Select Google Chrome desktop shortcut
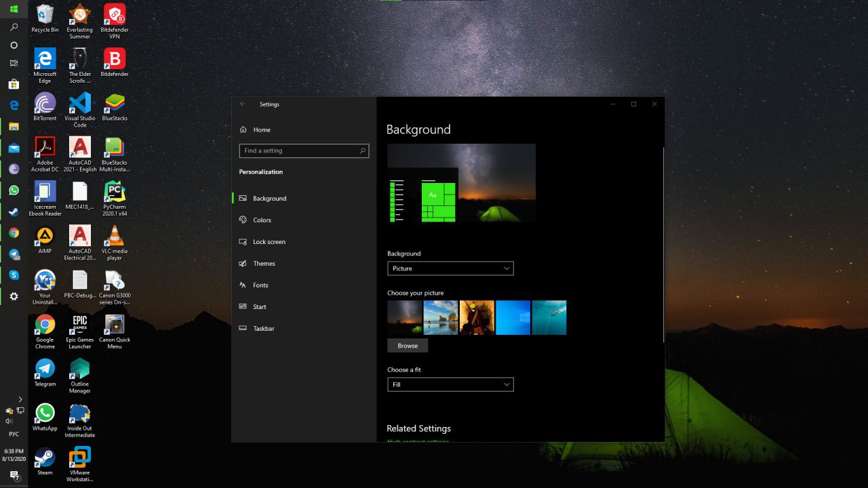The height and width of the screenshot is (488, 868). (x=45, y=332)
